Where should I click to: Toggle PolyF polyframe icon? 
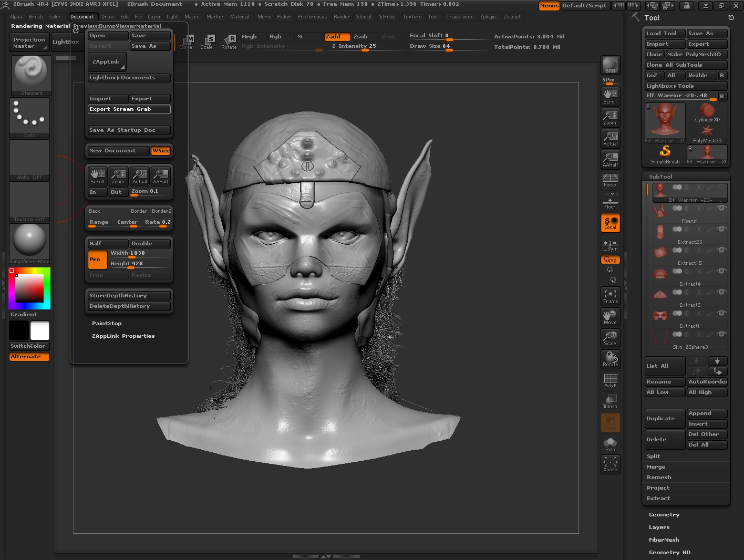click(x=610, y=380)
